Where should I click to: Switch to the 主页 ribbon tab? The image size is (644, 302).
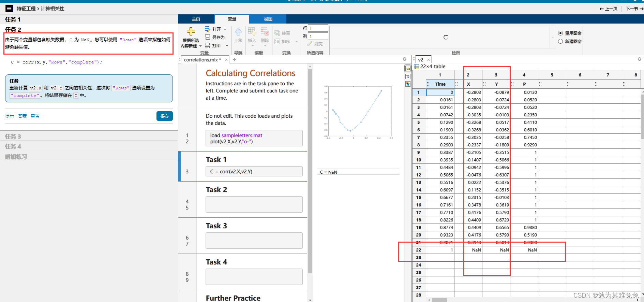click(x=196, y=19)
